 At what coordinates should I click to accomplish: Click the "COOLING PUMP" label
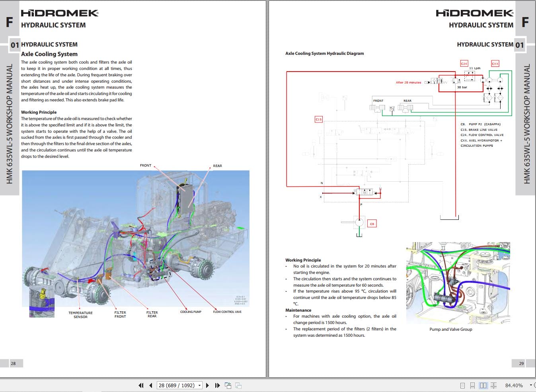(191, 312)
